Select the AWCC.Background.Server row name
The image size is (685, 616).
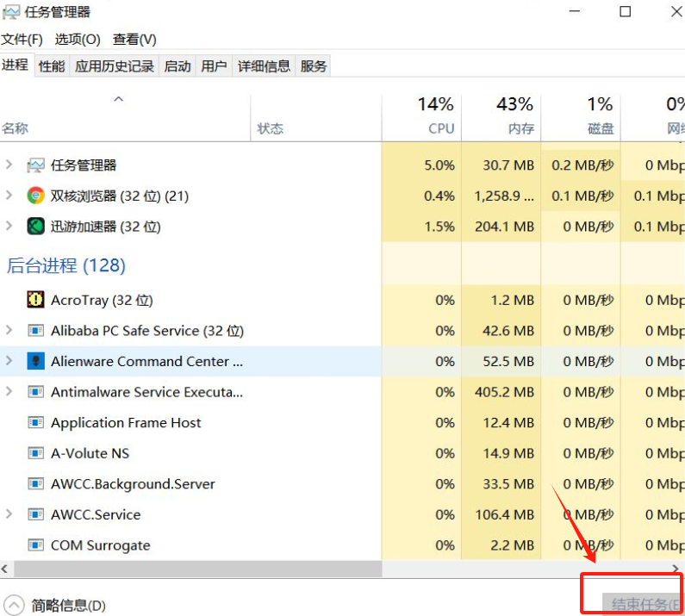(133, 484)
